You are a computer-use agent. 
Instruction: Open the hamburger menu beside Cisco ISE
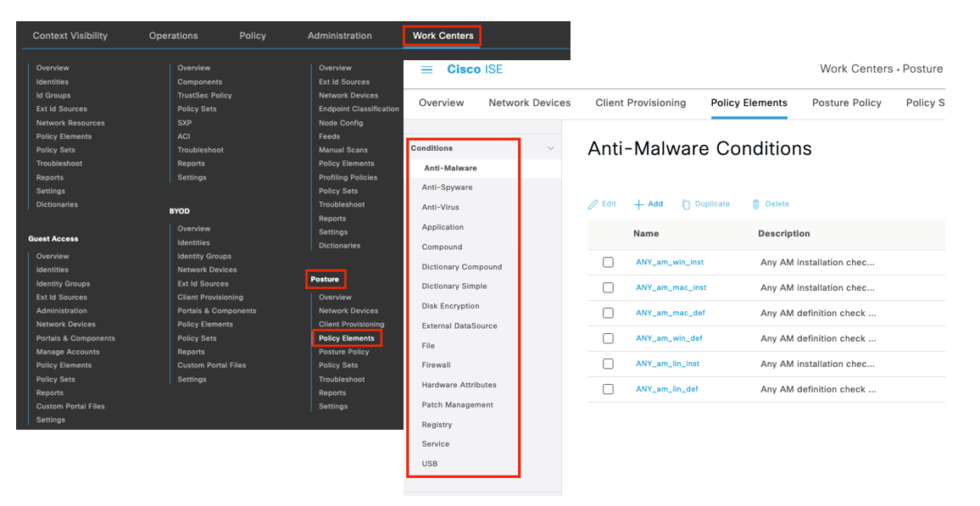(x=427, y=70)
